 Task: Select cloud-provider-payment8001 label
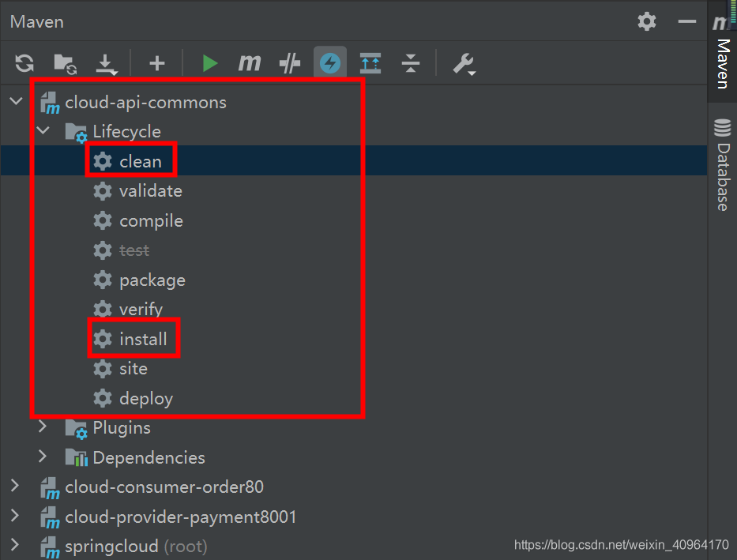(x=181, y=517)
